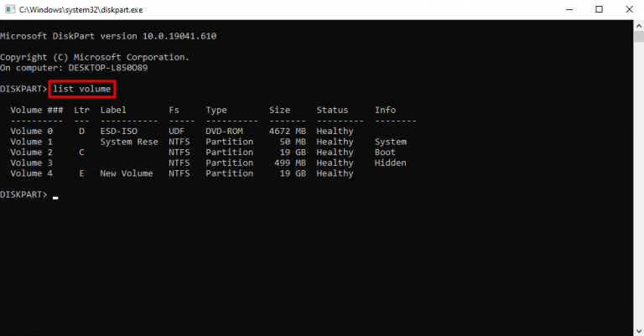Image resolution: width=644 pixels, height=336 pixels.
Task: Minimize the diskpart window
Action: click(569, 9)
